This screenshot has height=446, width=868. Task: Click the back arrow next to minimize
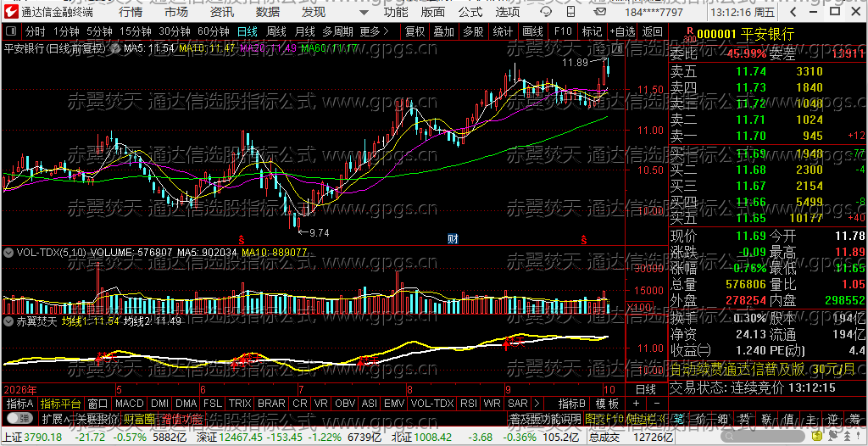pyautogui.click(x=793, y=12)
